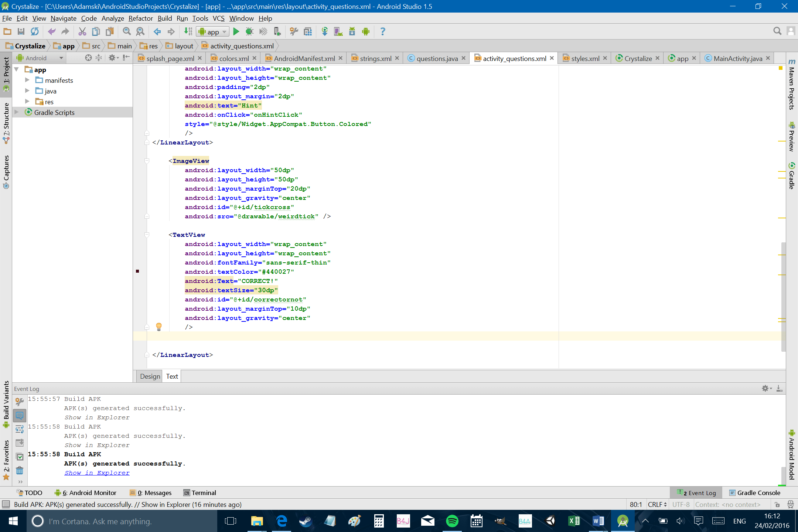Open the run configuration dropdown

[212, 31]
